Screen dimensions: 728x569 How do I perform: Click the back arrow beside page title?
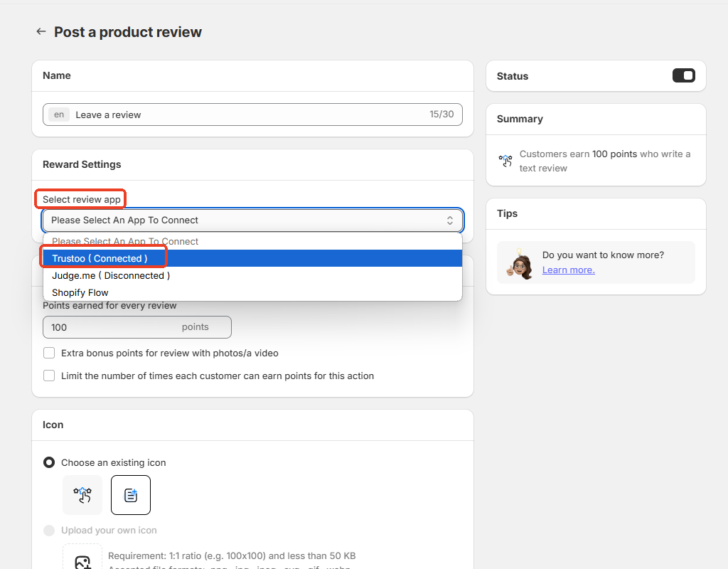41,32
